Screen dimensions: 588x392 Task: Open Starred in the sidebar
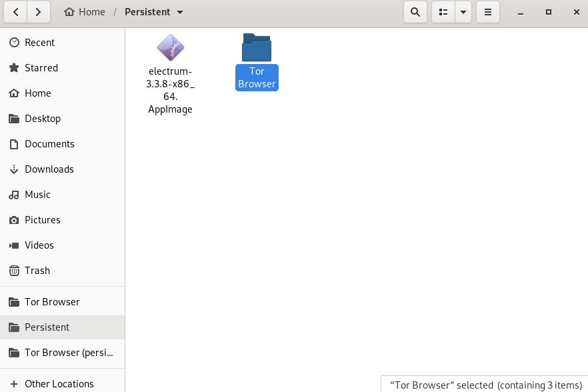tap(62, 68)
